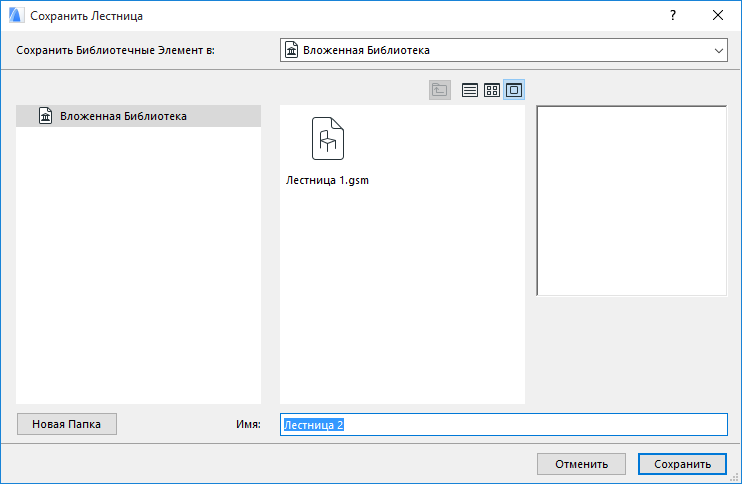This screenshot has height=484, width=742.
Task: Click the Сохранить button
Action: coord(682,464)
